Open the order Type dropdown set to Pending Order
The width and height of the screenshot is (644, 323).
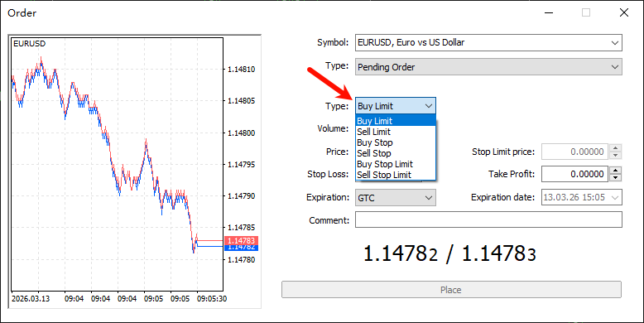(488, 67)
